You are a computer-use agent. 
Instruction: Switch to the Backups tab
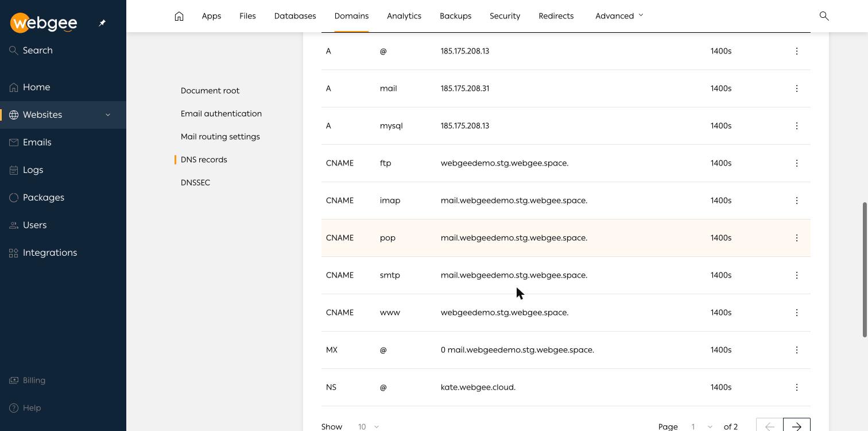pos(455,16)
